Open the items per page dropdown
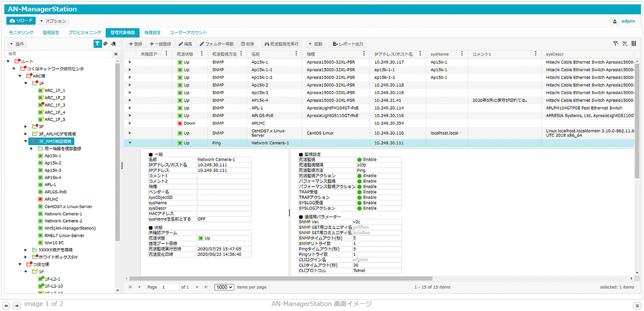The image size is (644, 311). pyautogui.click(x=224, y=287)
